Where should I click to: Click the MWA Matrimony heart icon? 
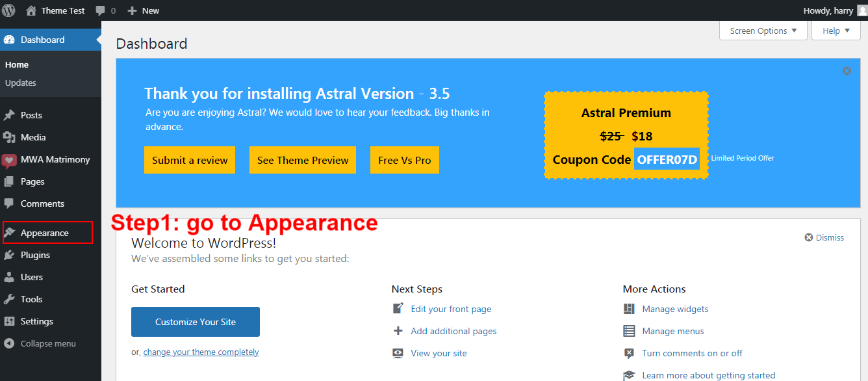click(x=9, y=161)
